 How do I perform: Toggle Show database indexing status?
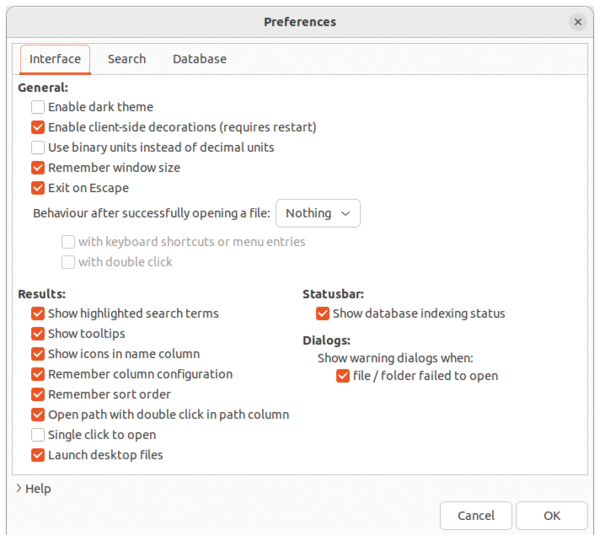[323, 314]
